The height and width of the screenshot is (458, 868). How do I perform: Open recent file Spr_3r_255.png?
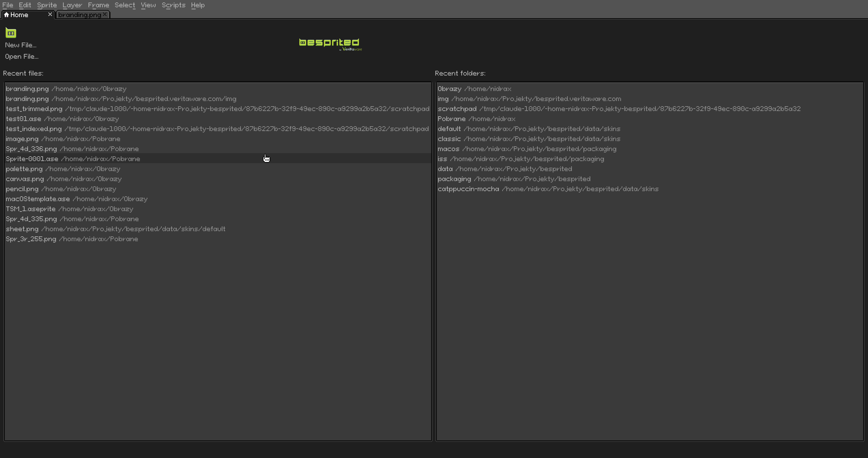(218, 239)
